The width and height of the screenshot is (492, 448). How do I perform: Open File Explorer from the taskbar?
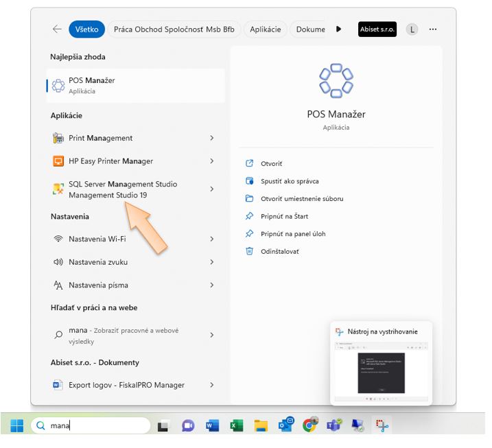[261, 426]
